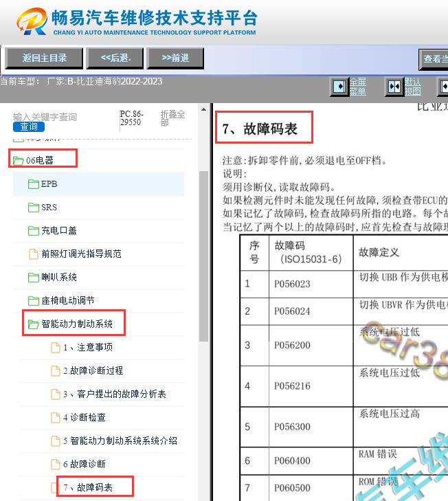This screenshot has width=448, height=501.
Task: Click the 默认视图 layout icon
Action: [394, 87]
